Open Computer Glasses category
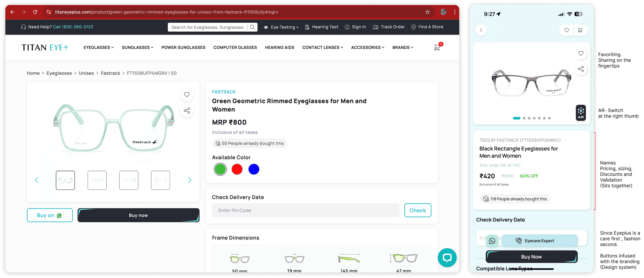The width and height of the screenshot is (644, 278). pyautogui.click(x=235, y=47)
